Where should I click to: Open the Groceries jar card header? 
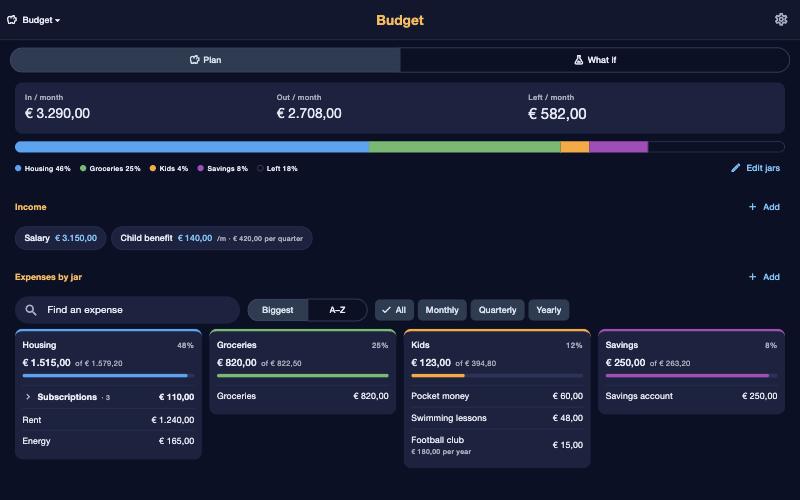(x=303, y=345)
